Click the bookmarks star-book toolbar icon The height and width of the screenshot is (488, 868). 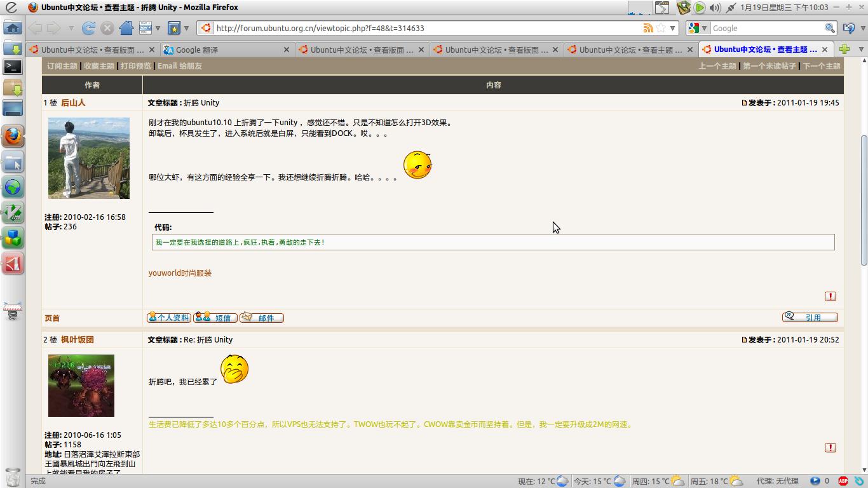click(x=173, y=28)
